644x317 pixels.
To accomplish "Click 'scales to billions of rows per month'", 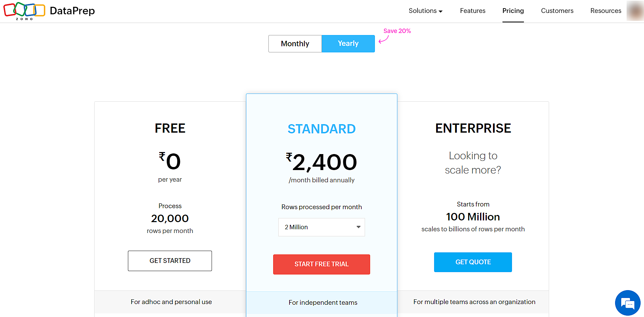I will pyautogui.click(x=473, y=229).
